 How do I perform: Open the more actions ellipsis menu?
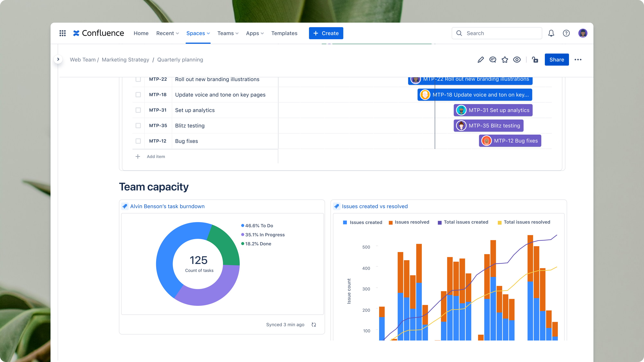pyautogui.click(x=578, y=60)
